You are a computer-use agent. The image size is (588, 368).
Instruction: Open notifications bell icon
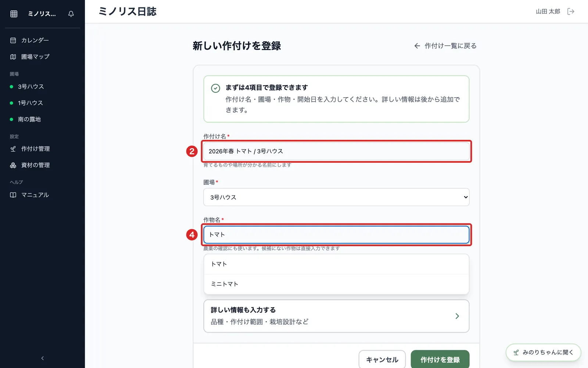pyautogui.click(x=71, y=14)
